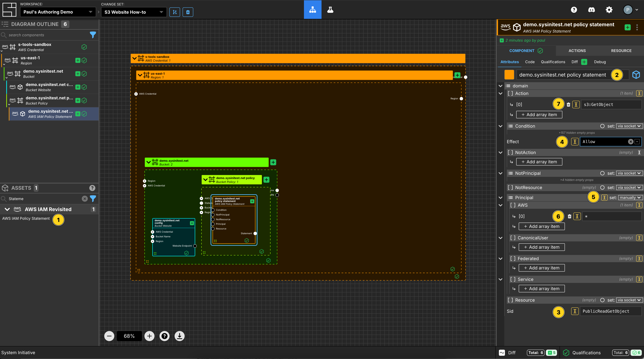This screenshot has width=644, height=359.
Task: Clear the Stateme asset search text
Action: coord(85,199)
